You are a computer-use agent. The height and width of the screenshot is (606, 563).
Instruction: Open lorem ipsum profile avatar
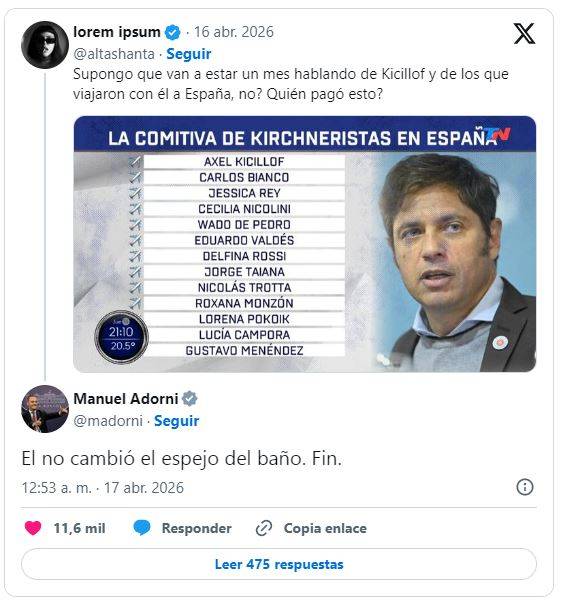[45, 45]
